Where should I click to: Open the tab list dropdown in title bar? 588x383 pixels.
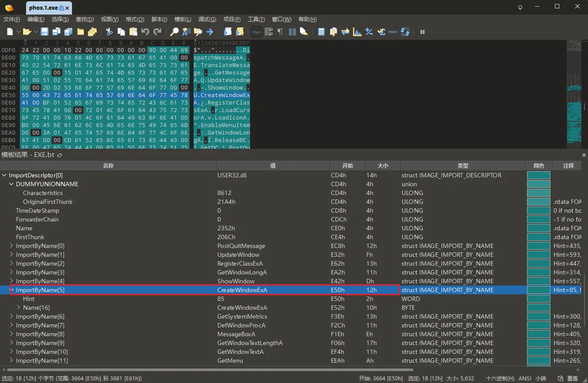point(520,8)
